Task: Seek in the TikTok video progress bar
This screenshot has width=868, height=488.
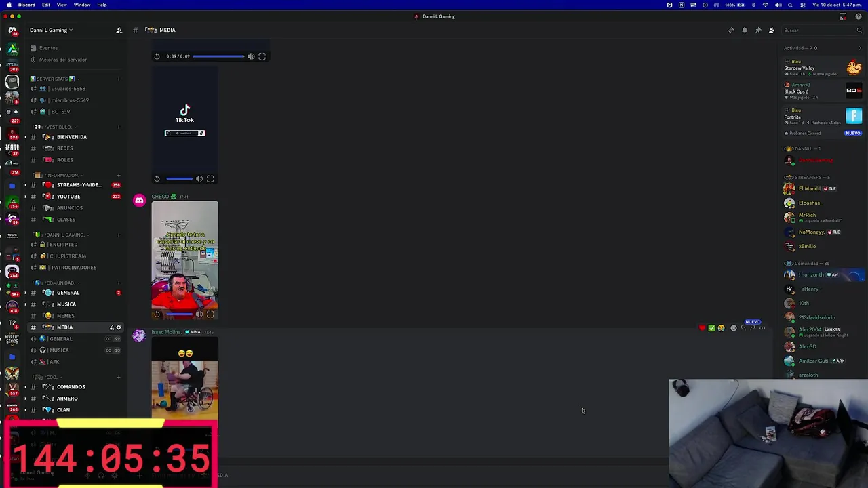Action: pyautogui.click(x=180, y=179)
